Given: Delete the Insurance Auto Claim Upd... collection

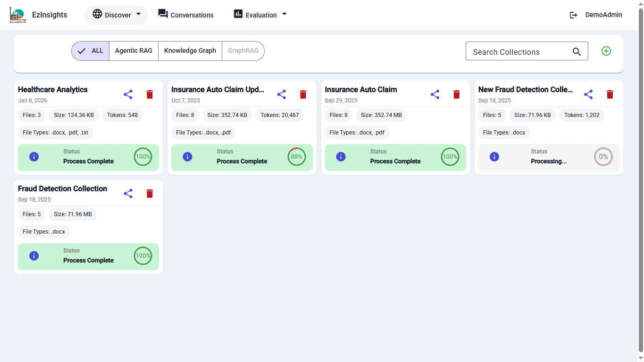Looking at the screenshot, I should (x=303, y=94).
